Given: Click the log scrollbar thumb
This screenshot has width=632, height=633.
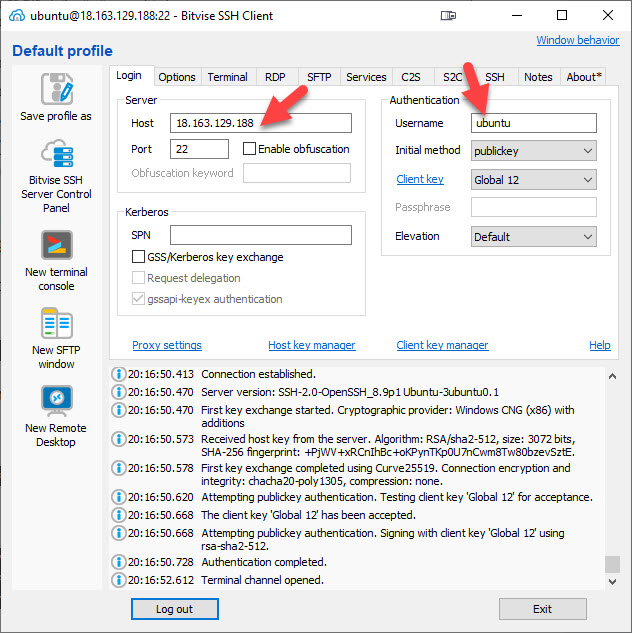Looking at the screenshot, I should 612,564.
